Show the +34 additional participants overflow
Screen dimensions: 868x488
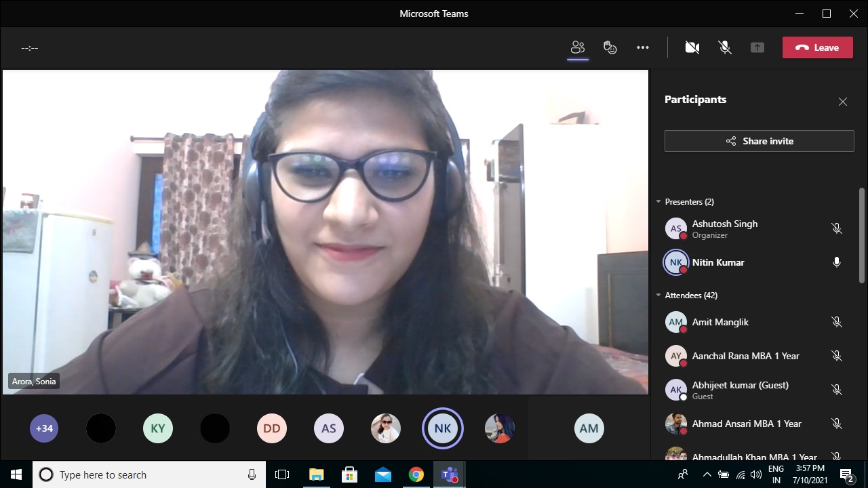[x=44, y=428]
